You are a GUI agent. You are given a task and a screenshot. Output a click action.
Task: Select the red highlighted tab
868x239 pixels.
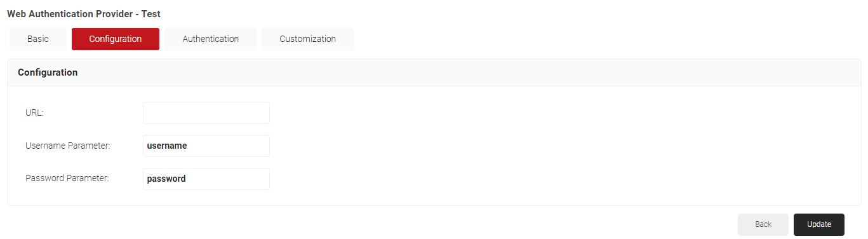tap(116, 39)
